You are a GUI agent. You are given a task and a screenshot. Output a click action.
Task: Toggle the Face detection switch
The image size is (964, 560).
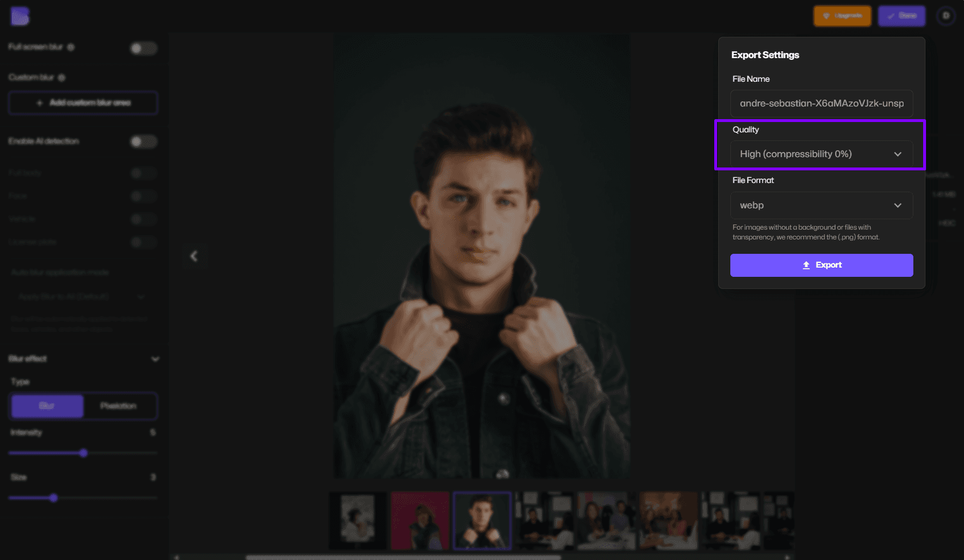coord(143,196)
